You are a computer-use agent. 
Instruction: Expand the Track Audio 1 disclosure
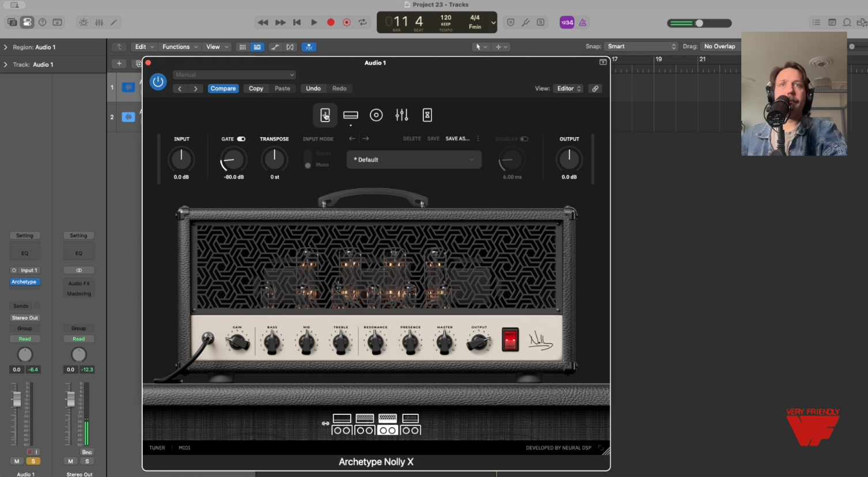[x=6, y=65]
